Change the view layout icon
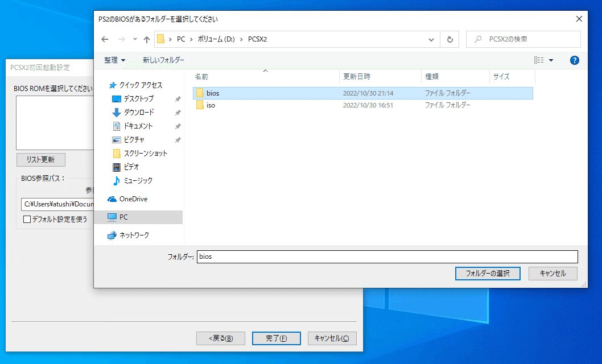The image size is (602, 364). tap(539, 60)
